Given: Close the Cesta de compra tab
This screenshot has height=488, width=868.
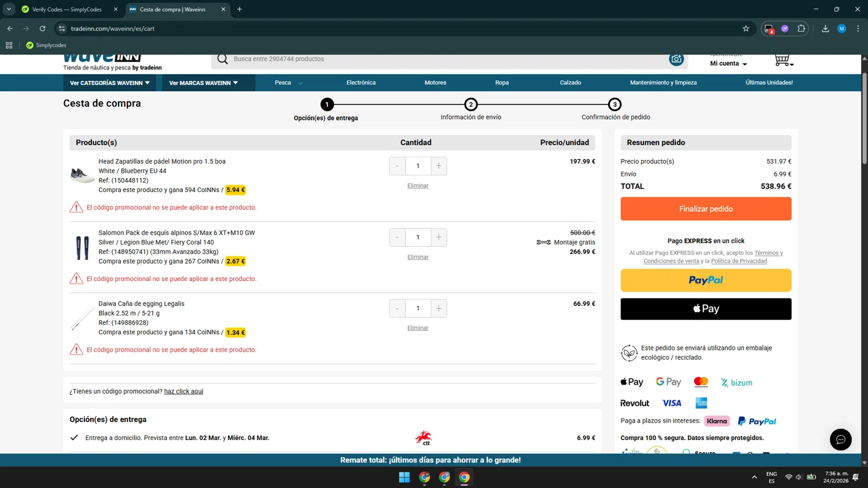Looking at the screenshot, I should 223,9.
